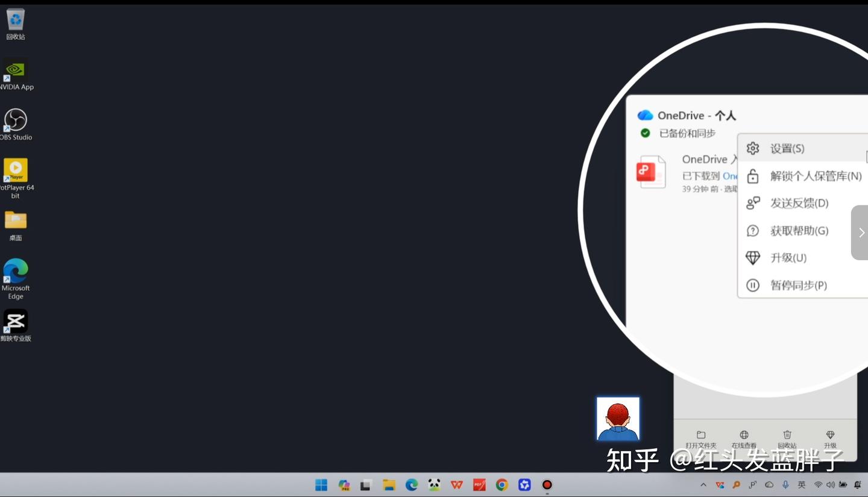Screen dimensions: 868x497
Task: Choose 暂停同步(P) menu entry
Action: (803, 285)
